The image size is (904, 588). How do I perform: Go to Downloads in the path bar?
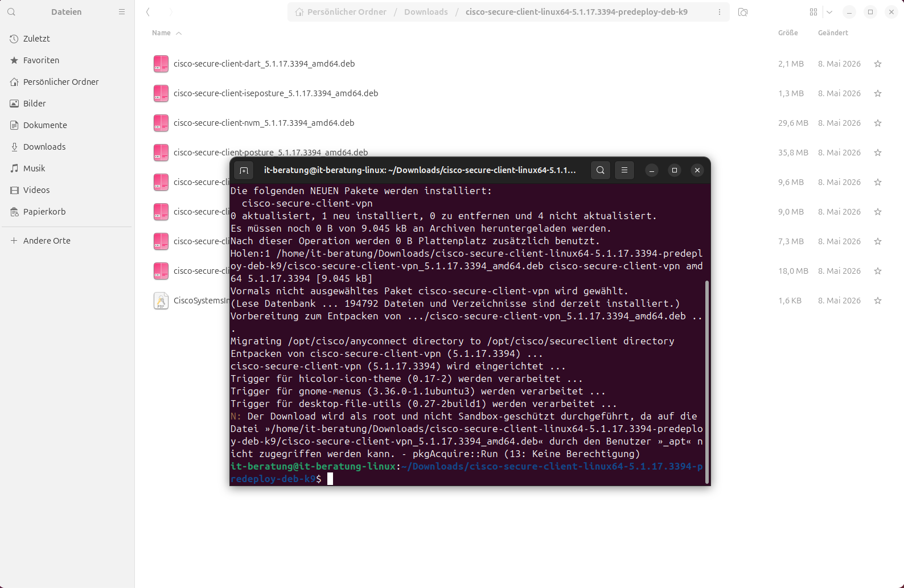pos(426,12)
